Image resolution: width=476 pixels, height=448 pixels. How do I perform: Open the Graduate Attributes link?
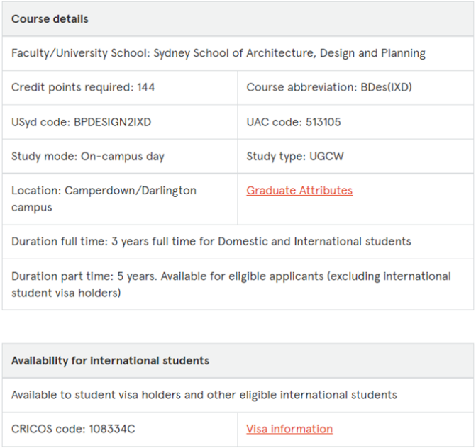tap(299, 190)
